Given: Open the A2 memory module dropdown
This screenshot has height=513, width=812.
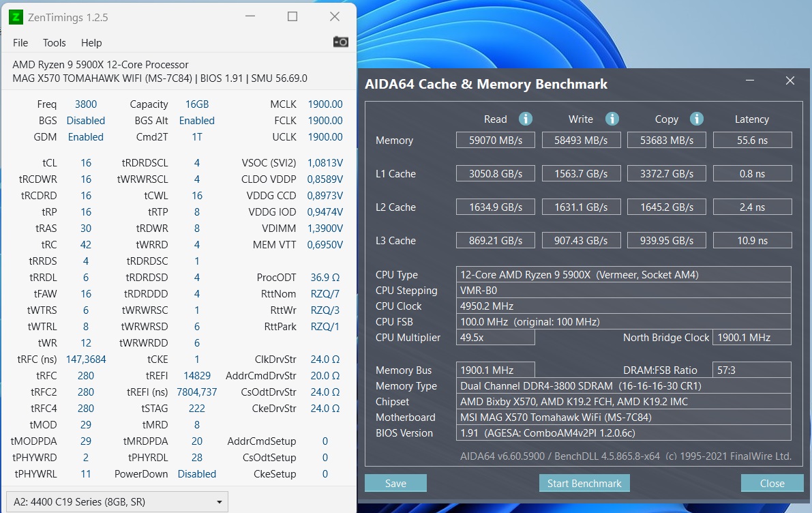Looking at the screenshot, I should (115, 501).
